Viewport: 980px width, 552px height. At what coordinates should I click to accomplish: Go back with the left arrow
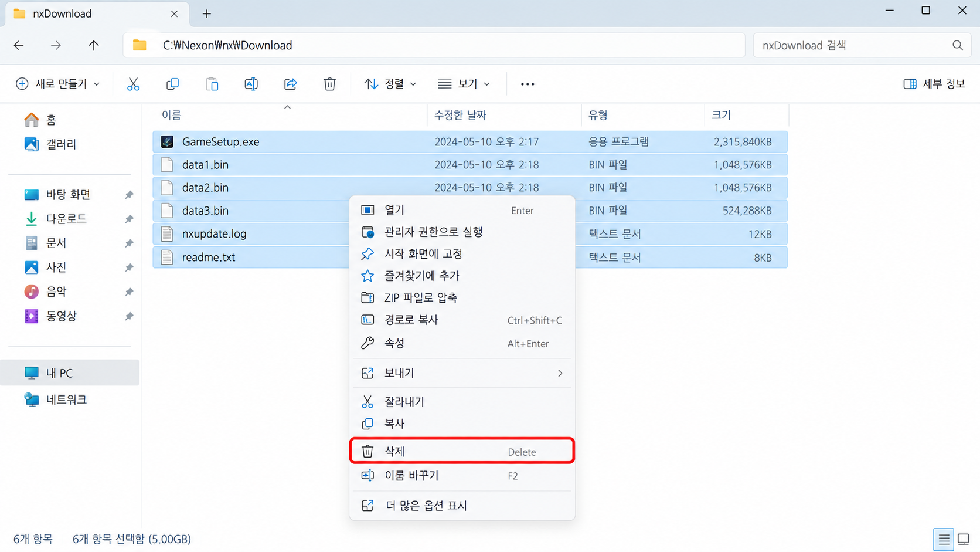[19, 45]
